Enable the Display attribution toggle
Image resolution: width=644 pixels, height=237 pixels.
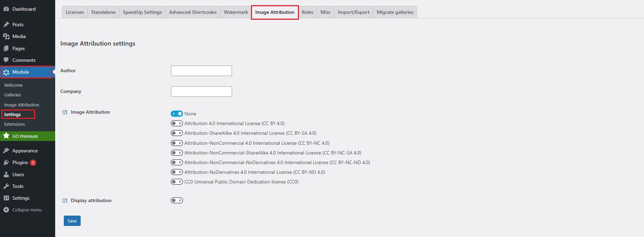[x=177, y=200]
